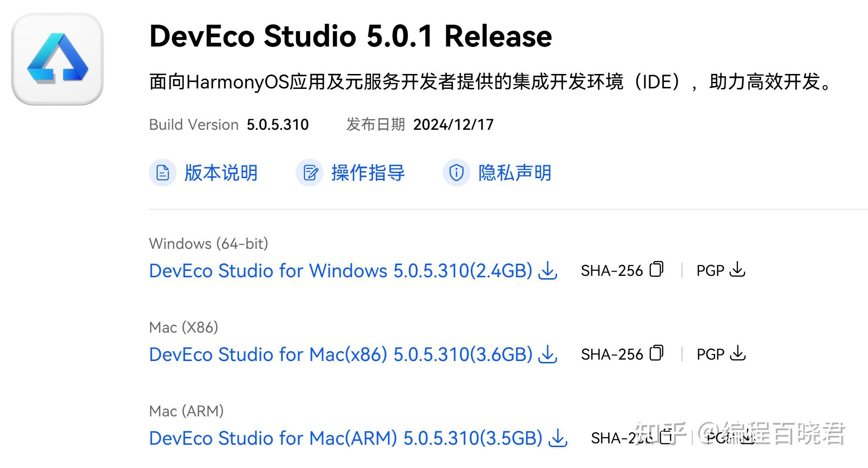Click the PGP label for Mac (X86)

tap(710, 354)
